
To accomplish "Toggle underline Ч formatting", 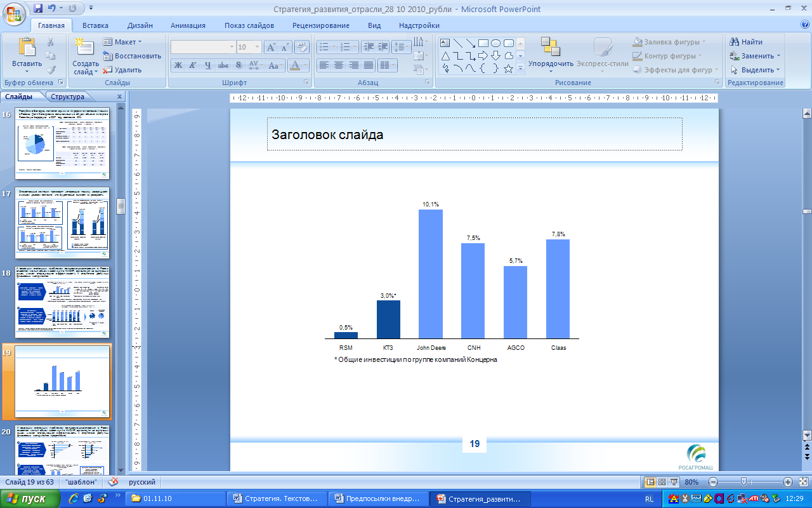I will click(207, 65).
